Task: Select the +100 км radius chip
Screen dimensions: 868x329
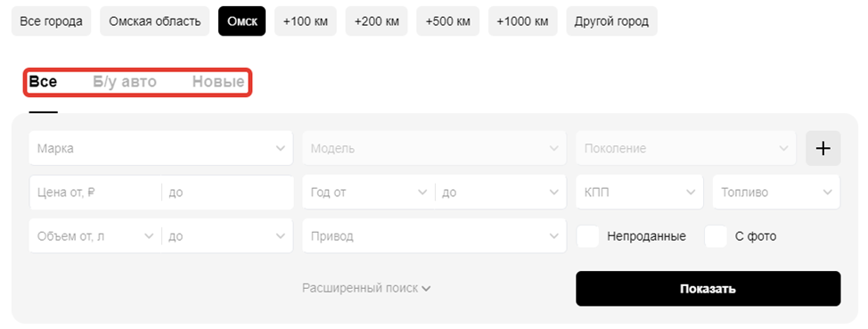Action: (305, 21)
